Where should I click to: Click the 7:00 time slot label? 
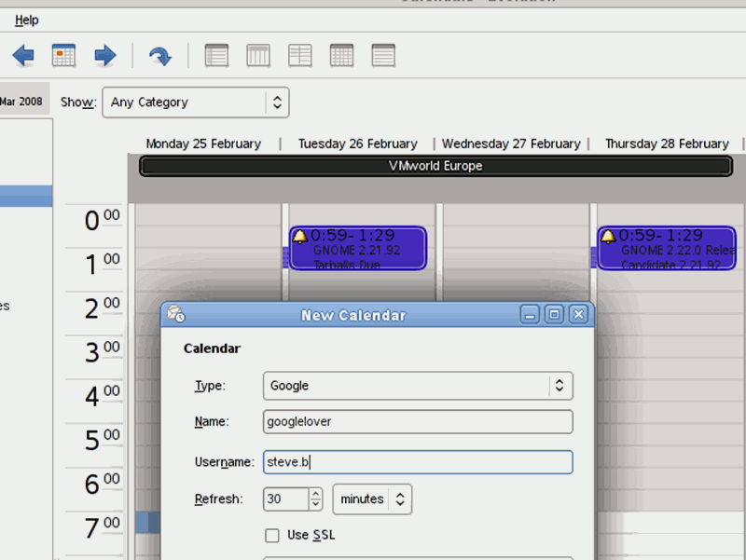pos(103,528)
